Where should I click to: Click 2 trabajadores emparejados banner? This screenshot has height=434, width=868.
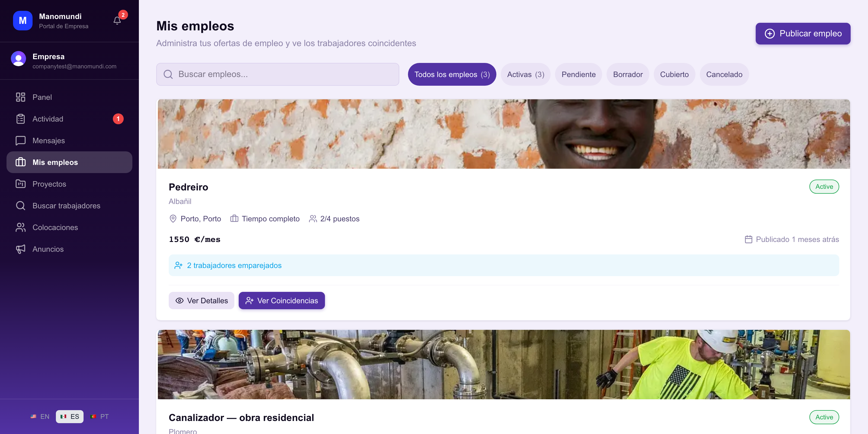(x=504, y=265)
